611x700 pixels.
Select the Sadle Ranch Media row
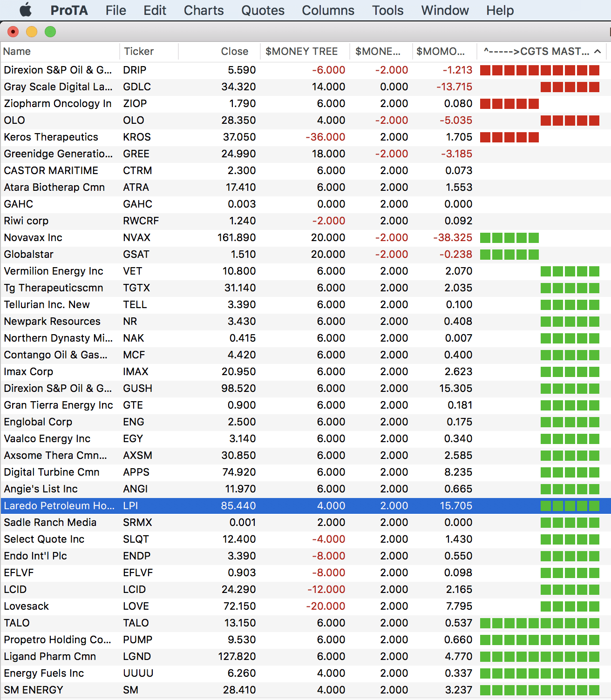pos(305,523)
